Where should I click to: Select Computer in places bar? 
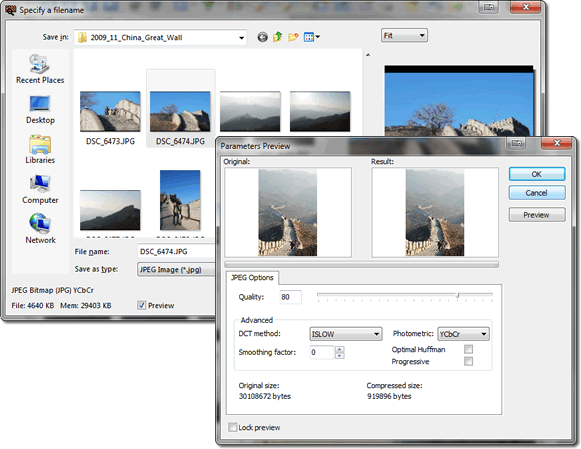coord(40,189)
